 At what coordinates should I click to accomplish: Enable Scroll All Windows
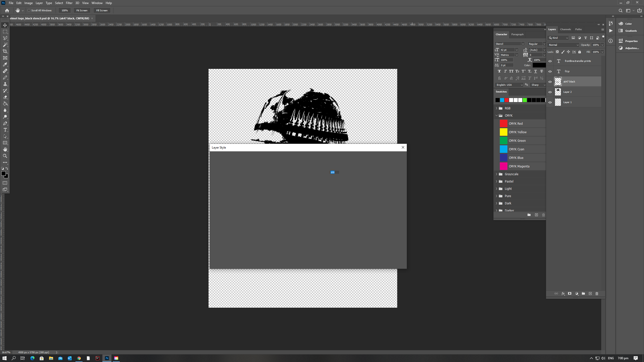(29, 10)
